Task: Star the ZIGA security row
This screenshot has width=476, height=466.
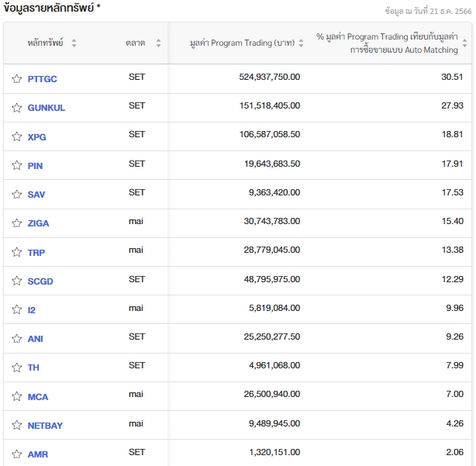Action: [x=17, y=223]
